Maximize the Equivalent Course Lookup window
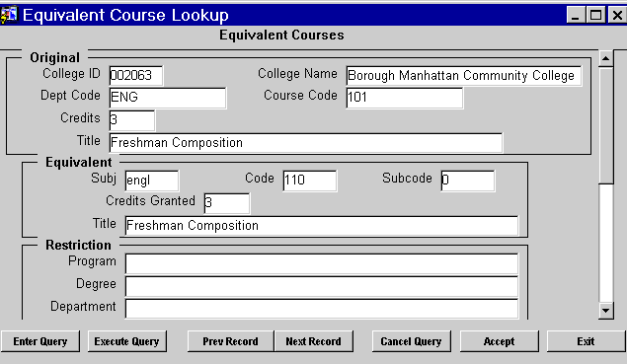The width and height of the screenshot is (627, 364). (595, 16)
